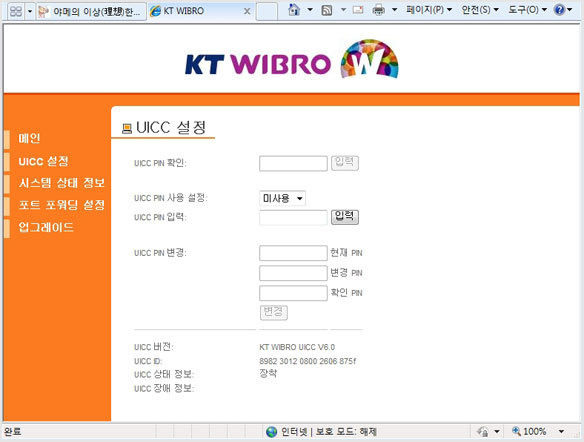Viewport: 584px width, 442px height.
Task: Select the KT WIBRO UICC V6.0 text
Action: coord(297,347)
